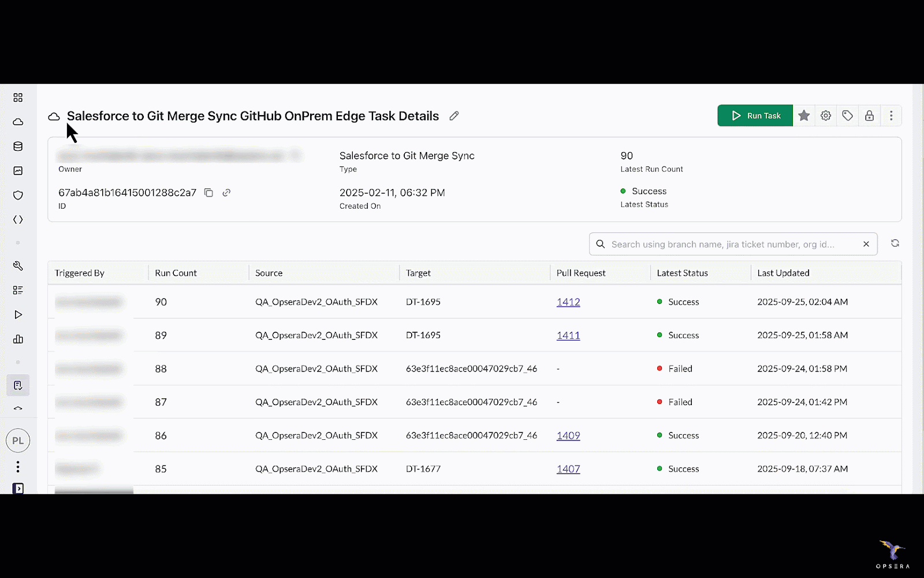Click the Run Task button
The width and height of the screenshot is (924, 578).
click(x=755, y=116)
